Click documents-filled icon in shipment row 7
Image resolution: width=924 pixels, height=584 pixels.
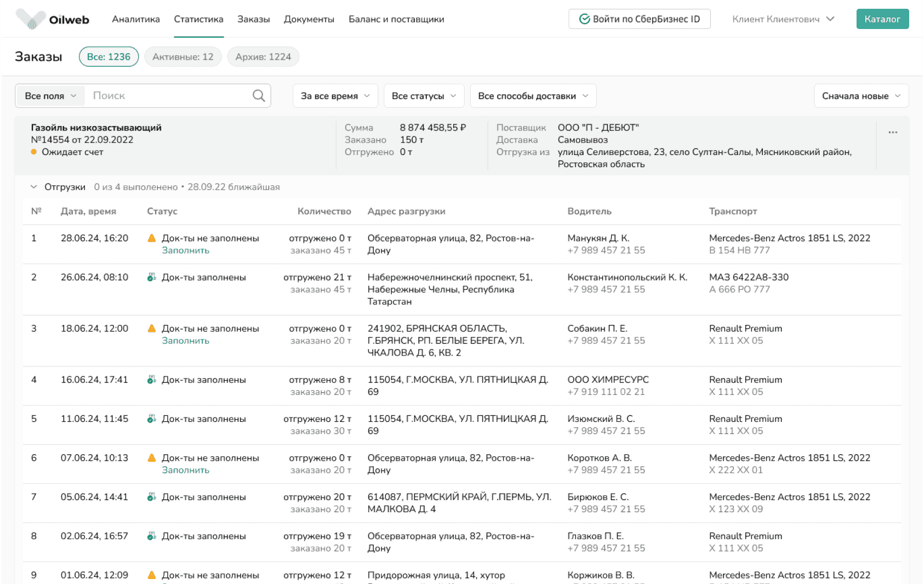click(x=152, y=497)
